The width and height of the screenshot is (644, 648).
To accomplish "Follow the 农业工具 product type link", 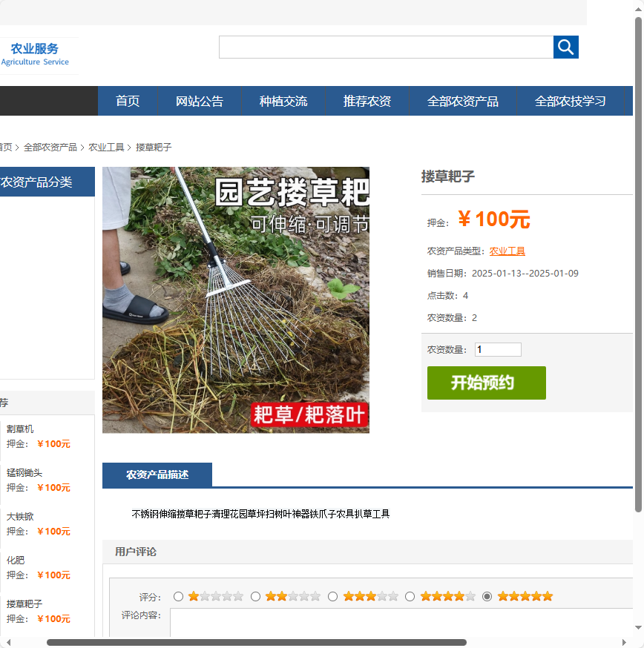I will pyautogui.click(x=507, y=251).
